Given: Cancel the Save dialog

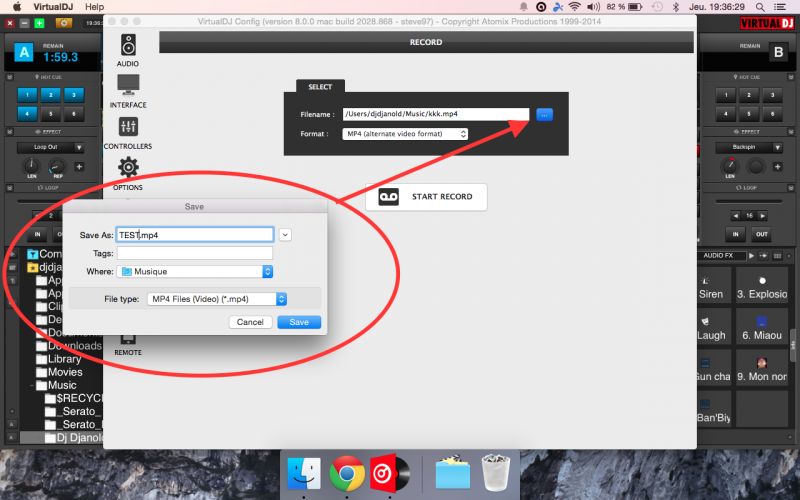Looking at the screenshot, I should point(250,322).
